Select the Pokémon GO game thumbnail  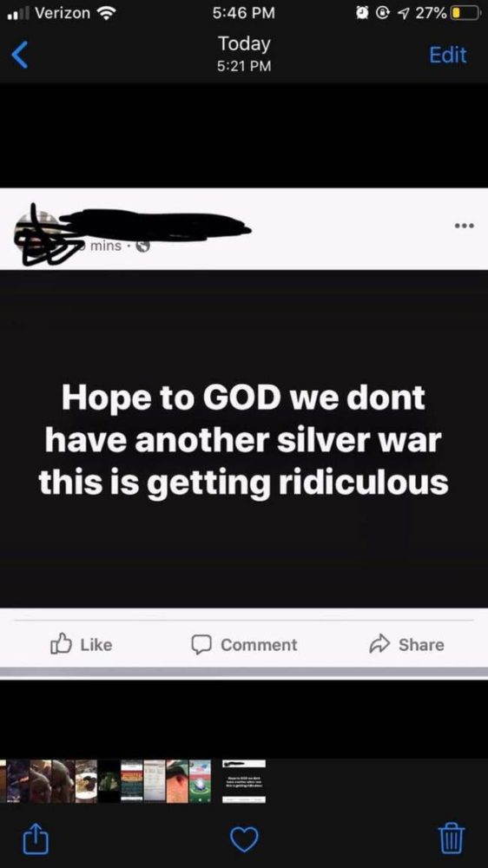coord(200,781)
